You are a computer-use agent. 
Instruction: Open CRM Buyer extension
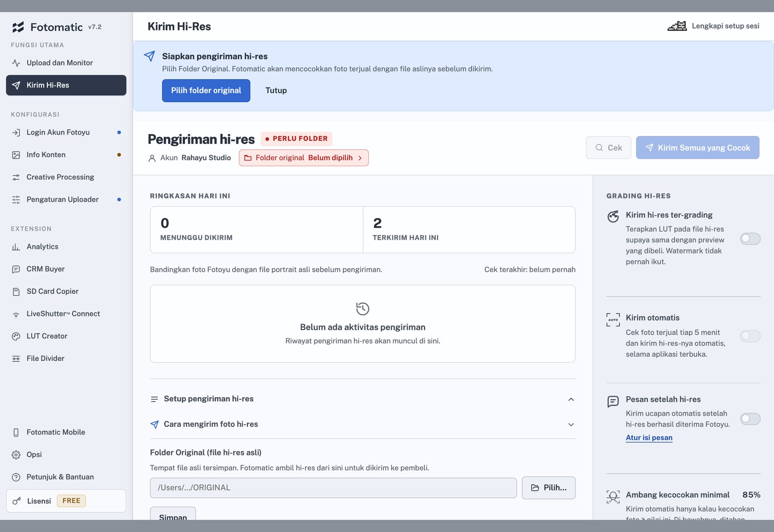pos(66,269)
